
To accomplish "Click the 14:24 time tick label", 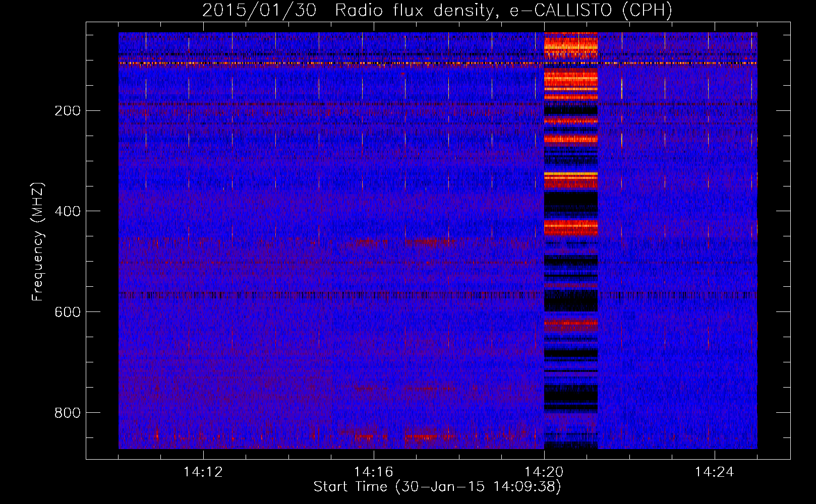I will (715, 472).
